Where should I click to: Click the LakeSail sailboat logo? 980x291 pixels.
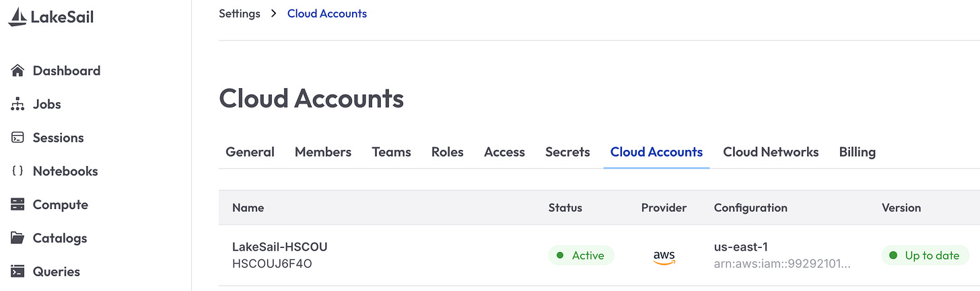(x=17, y=17)
